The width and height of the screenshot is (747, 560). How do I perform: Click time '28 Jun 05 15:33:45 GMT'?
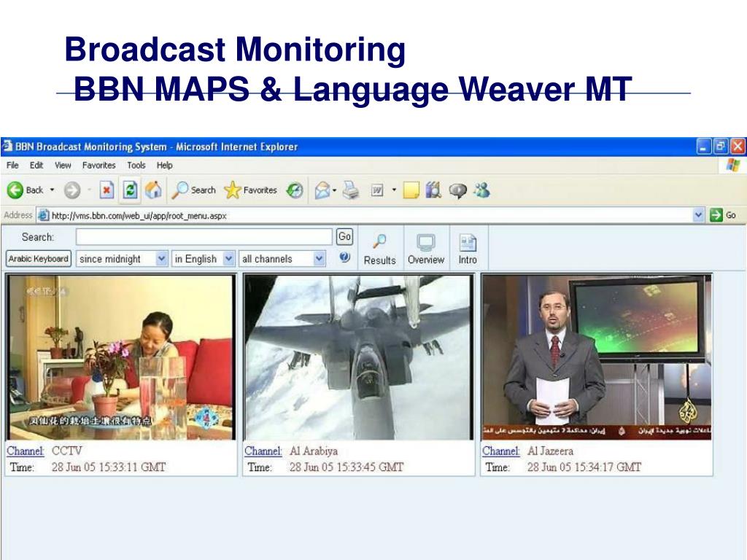pyautogui.click(x=347, y=467)
